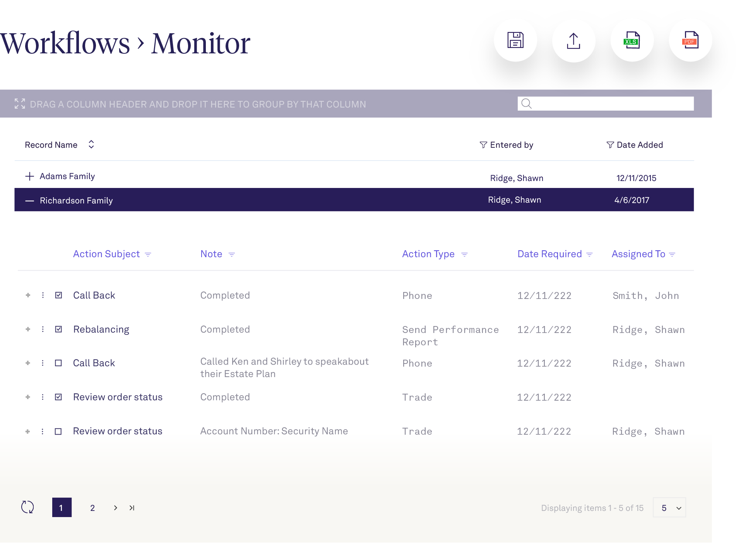Expand the Adams Family record

click(29, 176)
